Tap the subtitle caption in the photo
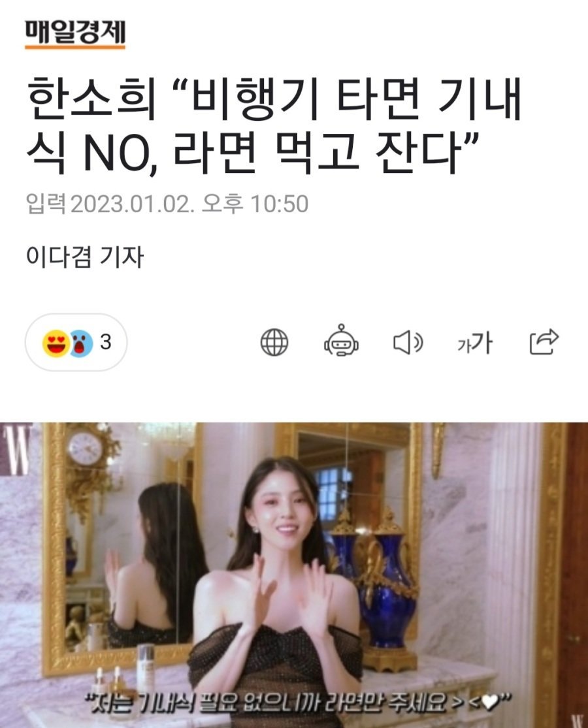The image size is (588, 728). pos(298,703)
